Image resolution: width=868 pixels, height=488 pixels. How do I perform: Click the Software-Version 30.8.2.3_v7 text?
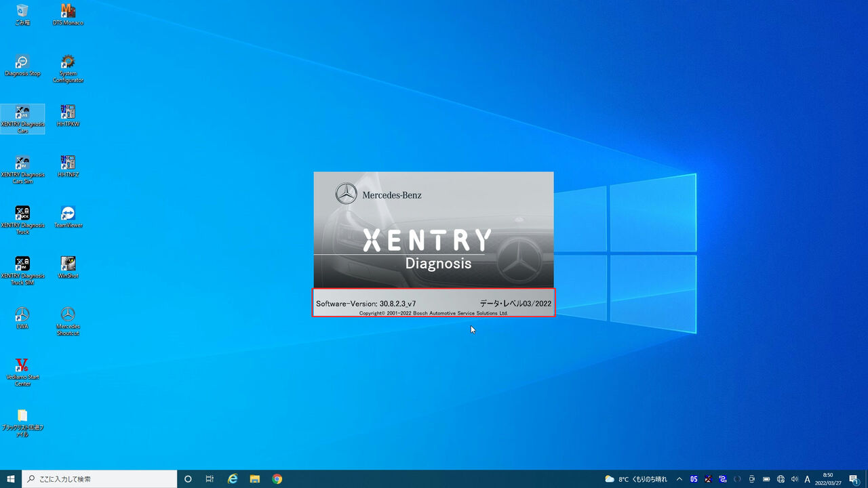click(366, 304)
